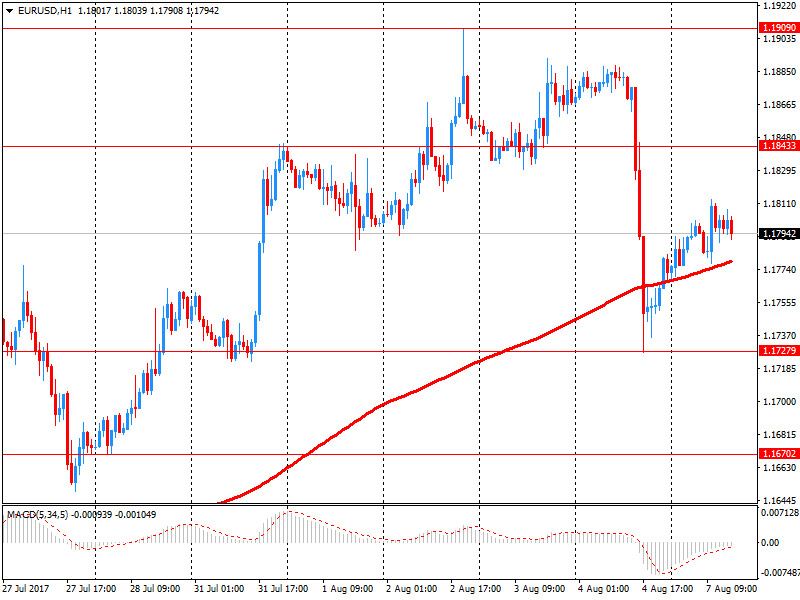This screenshot has height=600, width=800.
Task: Click the 1.17740 price scale value
Action: click(x=780, y=270)
